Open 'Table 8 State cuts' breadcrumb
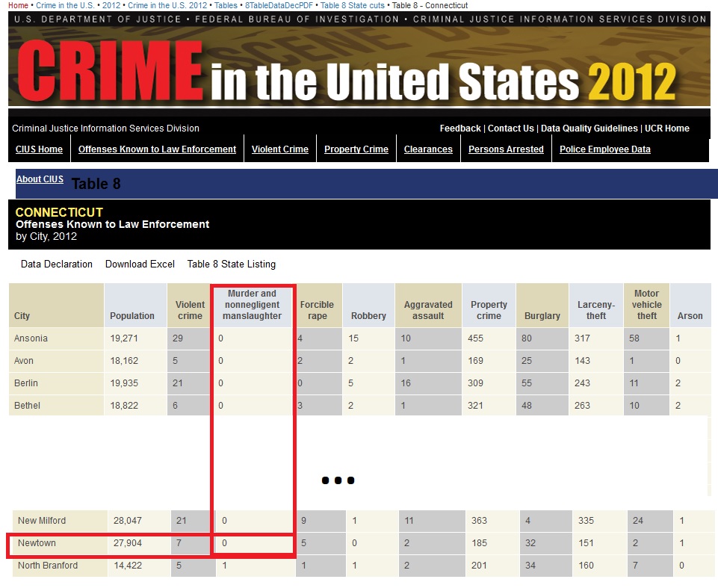 [352, 5]
